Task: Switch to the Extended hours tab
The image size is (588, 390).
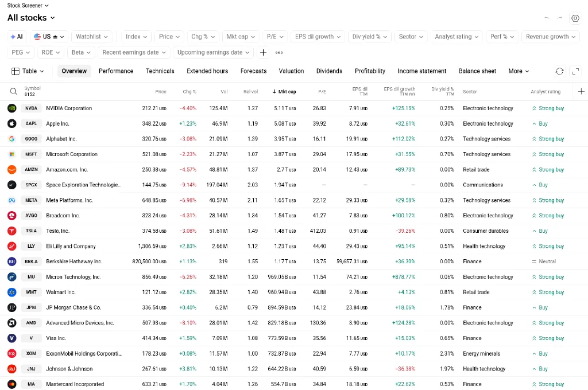Action: (x=207, y=71)
